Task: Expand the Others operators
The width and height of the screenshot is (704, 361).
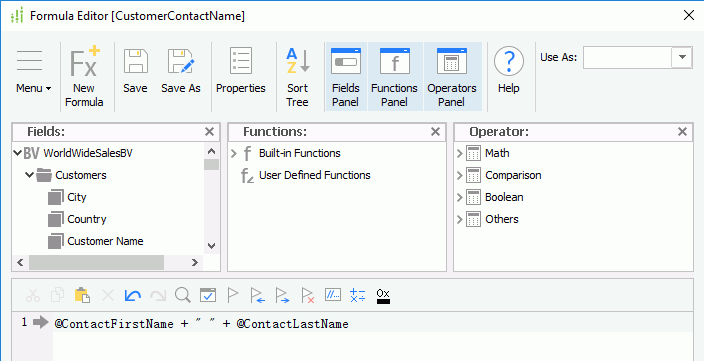Action: (x=459, y=220)
